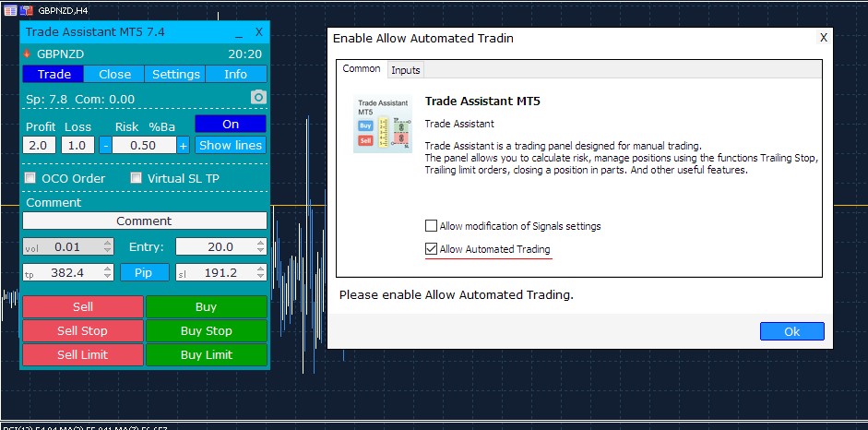Check the OCO Order checkbox
The width and height of the screenshot is (868, 430).
pos(31,178)
